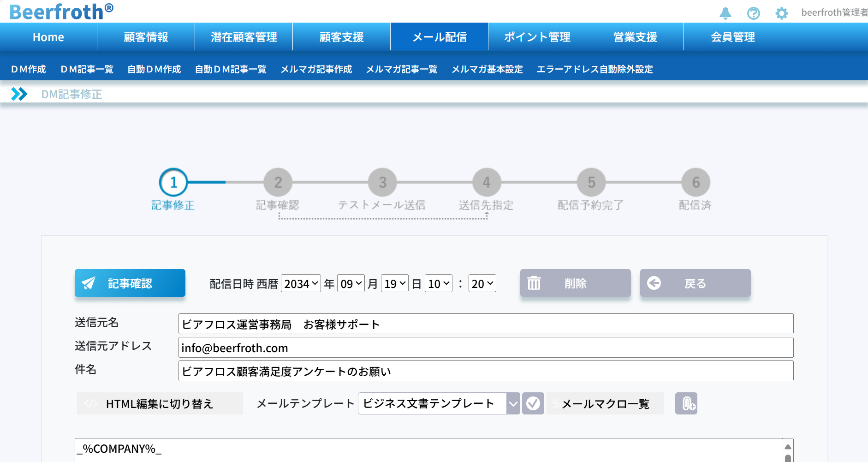Click into the 件名 subject field

485,371
